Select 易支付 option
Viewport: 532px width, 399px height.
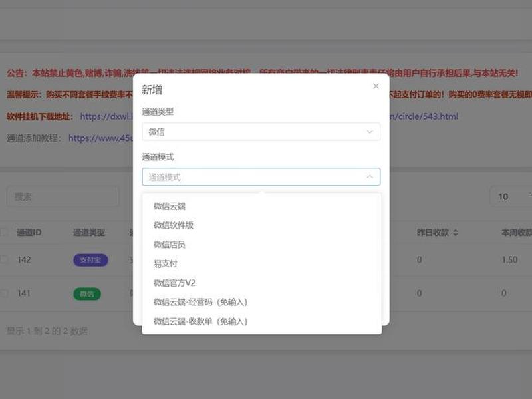pos(261,263)
